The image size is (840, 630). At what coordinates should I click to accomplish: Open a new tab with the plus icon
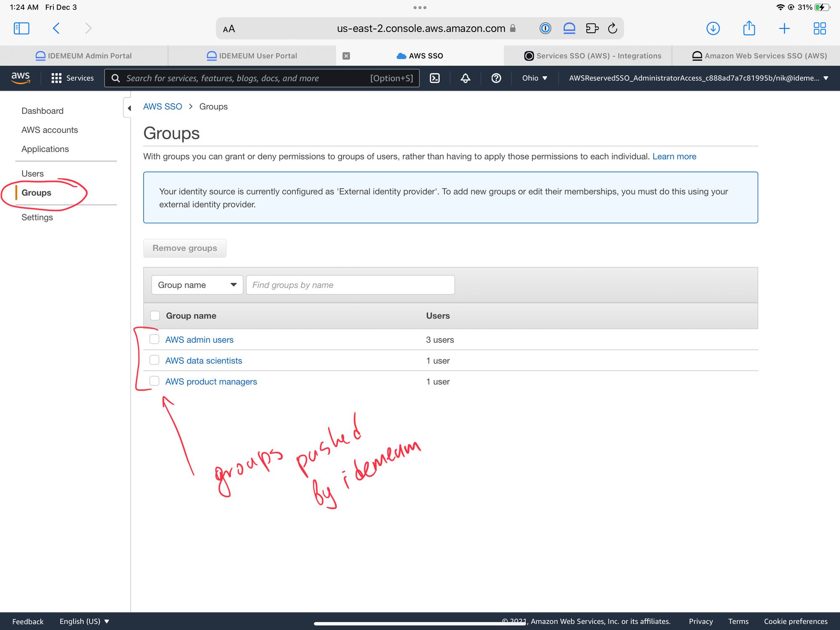[784, 28]
